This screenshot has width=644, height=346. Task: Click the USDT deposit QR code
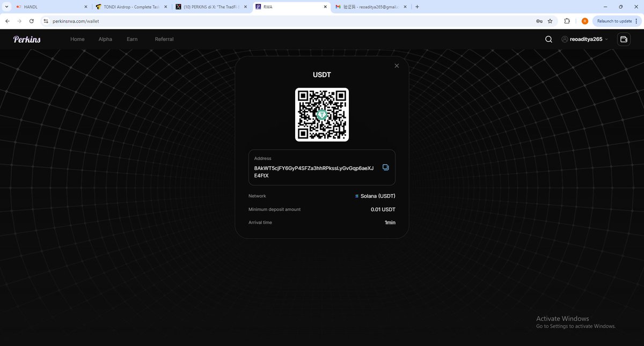[322, 115]
